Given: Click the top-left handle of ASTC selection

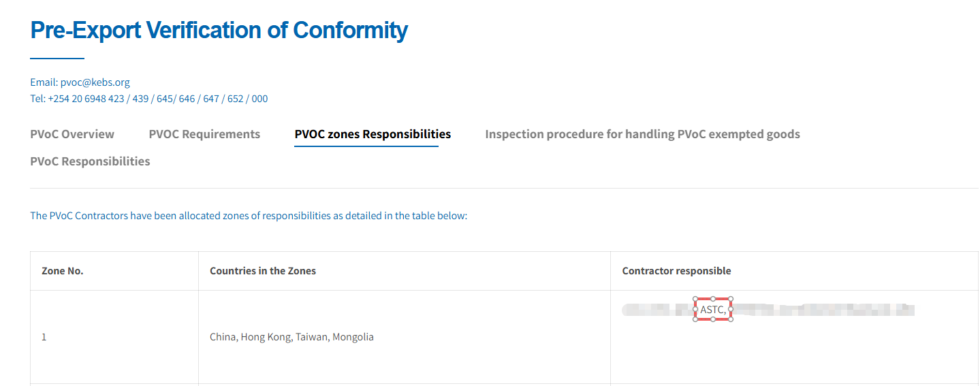Looking at the screenshot, I should 695,299.
